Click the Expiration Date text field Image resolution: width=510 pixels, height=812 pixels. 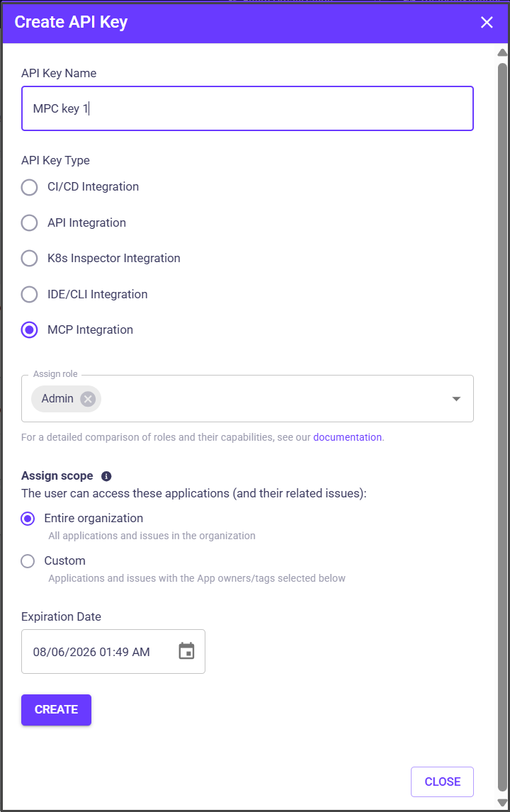(x=99, y=652)
